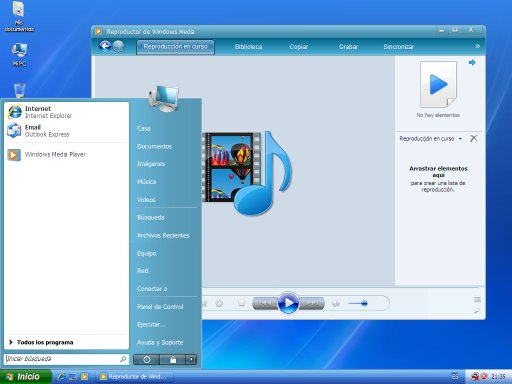Click the ES language indicator
Screen dimensions: 512x384
455,377
